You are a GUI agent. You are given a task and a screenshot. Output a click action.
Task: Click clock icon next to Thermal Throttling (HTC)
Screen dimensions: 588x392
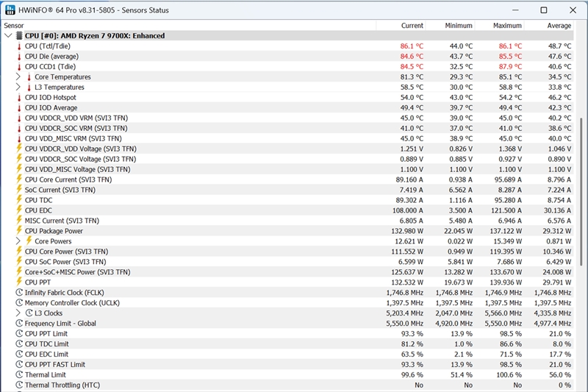click(19, 385)
